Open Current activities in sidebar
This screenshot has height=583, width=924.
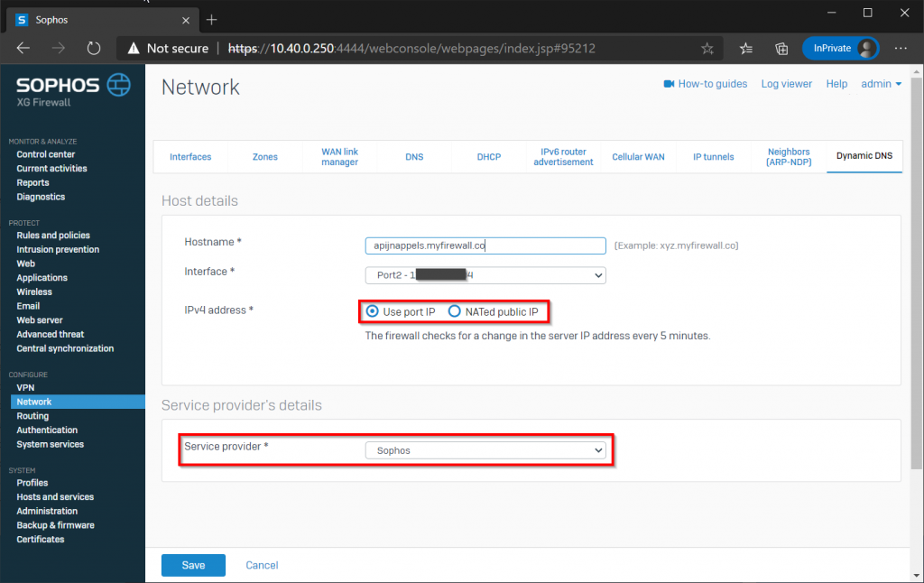51,169
